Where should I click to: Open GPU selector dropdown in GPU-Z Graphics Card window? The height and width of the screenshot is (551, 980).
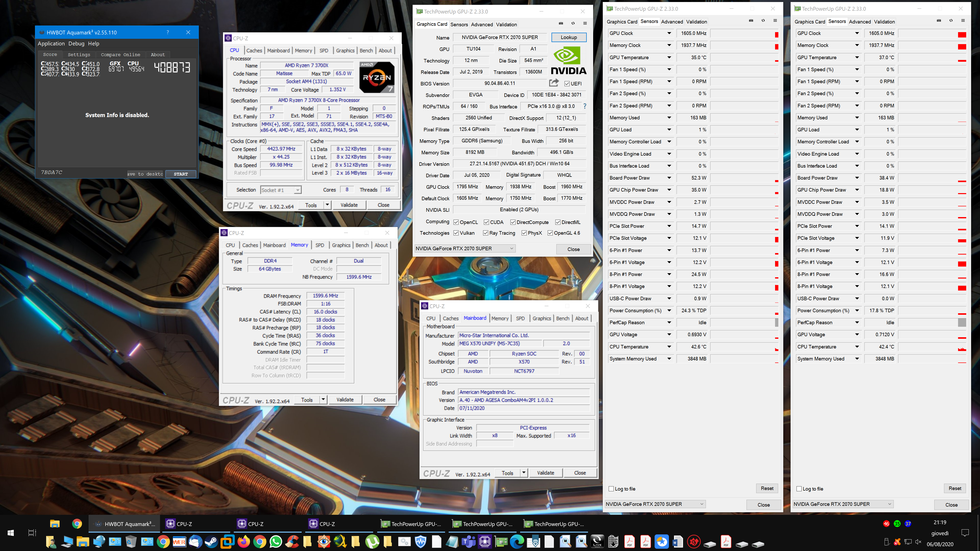(x=465, y=248)
